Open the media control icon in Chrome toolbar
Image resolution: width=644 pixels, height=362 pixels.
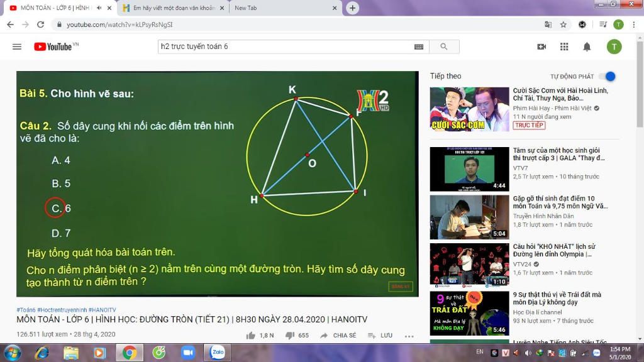click(603, 25)
